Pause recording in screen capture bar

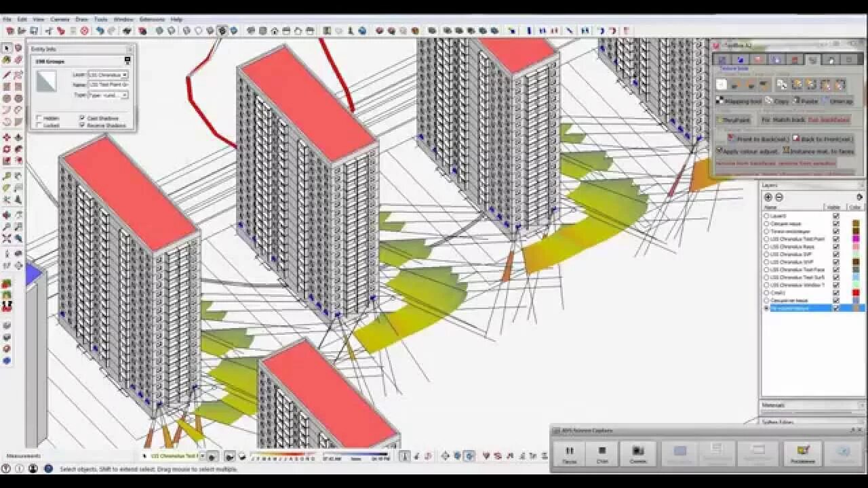click(x=570, y=453)
